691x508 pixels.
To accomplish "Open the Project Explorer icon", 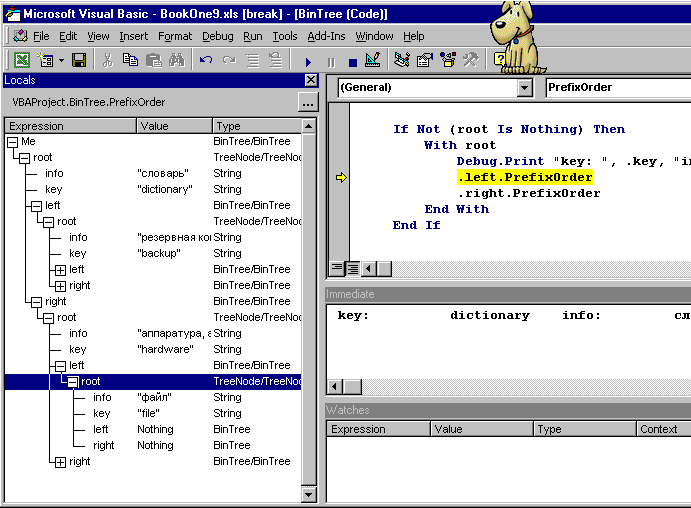I will (x=401, y=60).
